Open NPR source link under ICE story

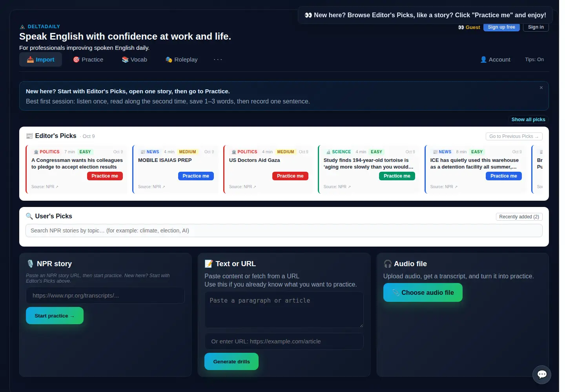(444, 187)
